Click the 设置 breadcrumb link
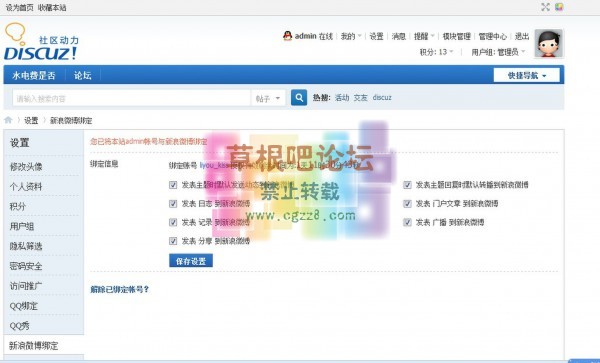This screenshot has height=363, width=600. pyautogui.click(x=31, y=120)
